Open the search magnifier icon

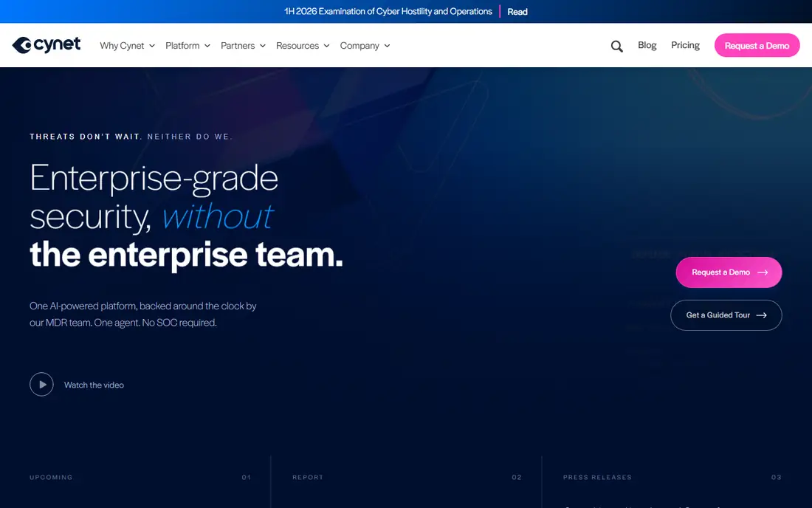click(616, 46)
